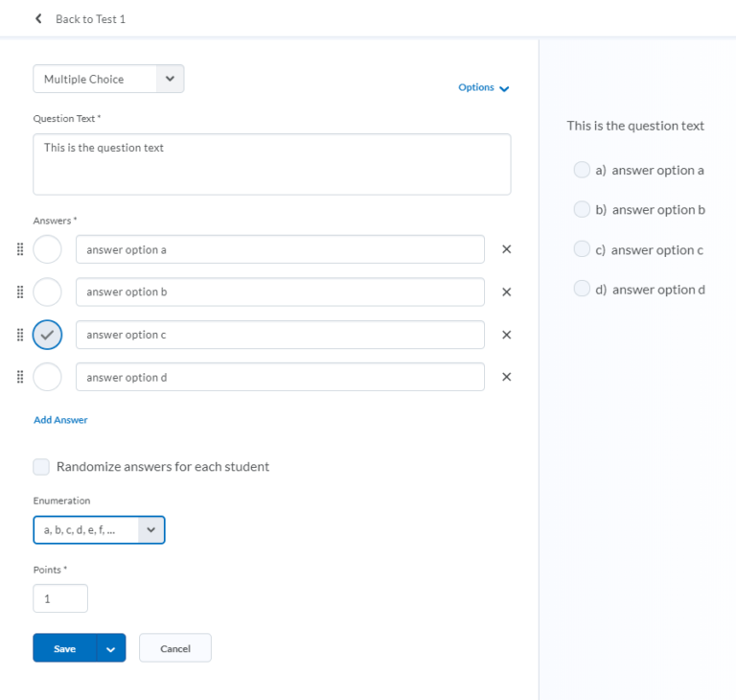
Task: Click the drag handle beside answer option c
Action: click(20, 335)
